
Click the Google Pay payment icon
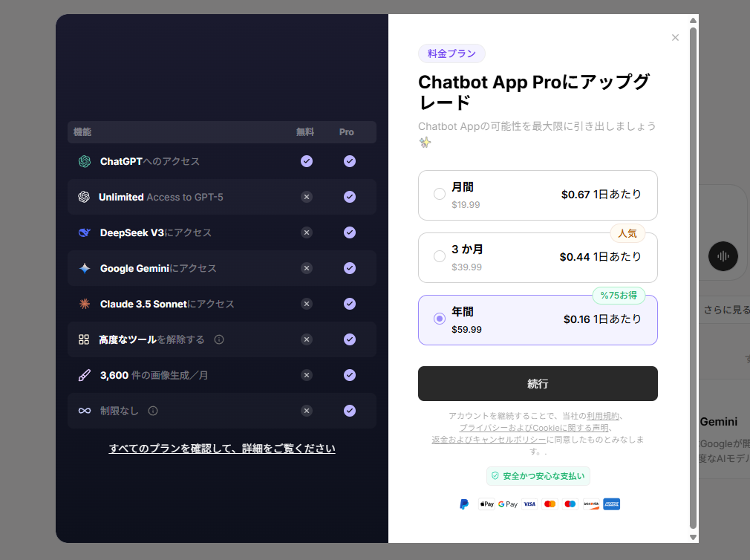click(x=508, y=504)
